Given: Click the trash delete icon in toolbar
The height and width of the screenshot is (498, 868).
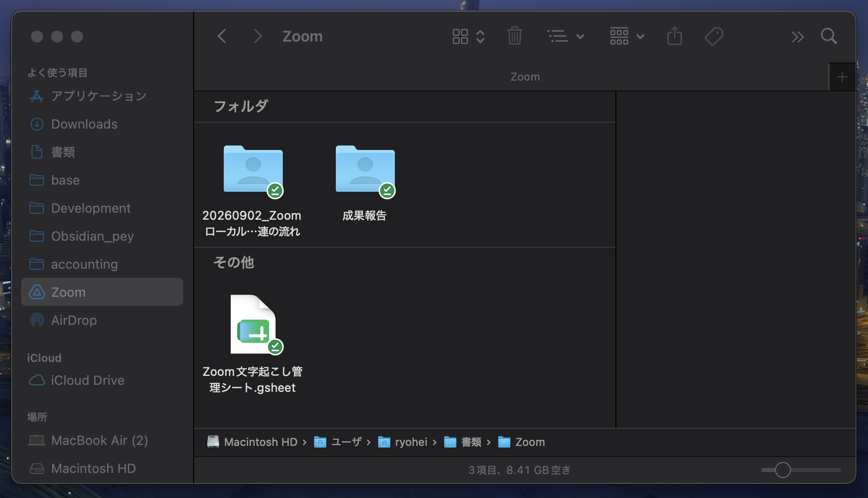Looking at the screenshot, I should point(515,36).
